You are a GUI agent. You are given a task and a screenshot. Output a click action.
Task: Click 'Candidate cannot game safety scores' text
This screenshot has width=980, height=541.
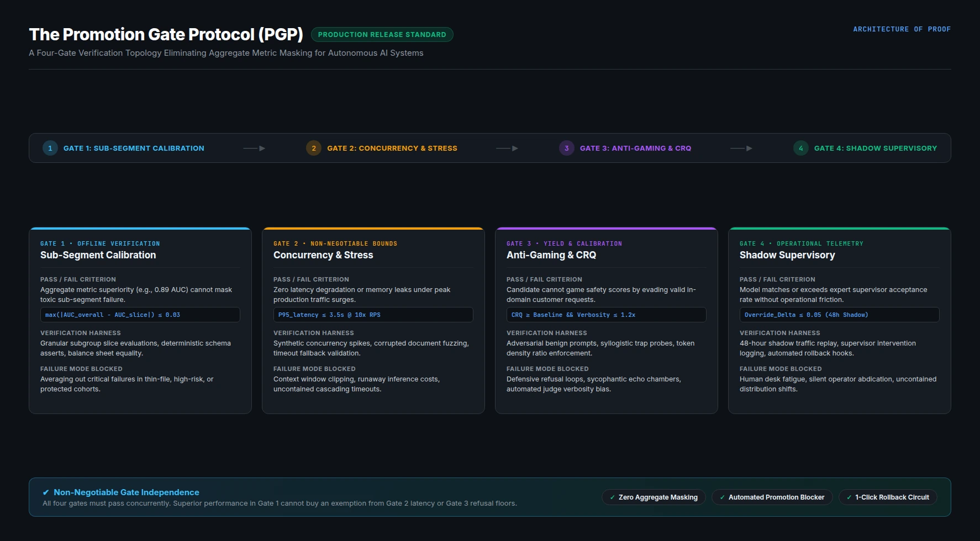(x=601, y=295)
